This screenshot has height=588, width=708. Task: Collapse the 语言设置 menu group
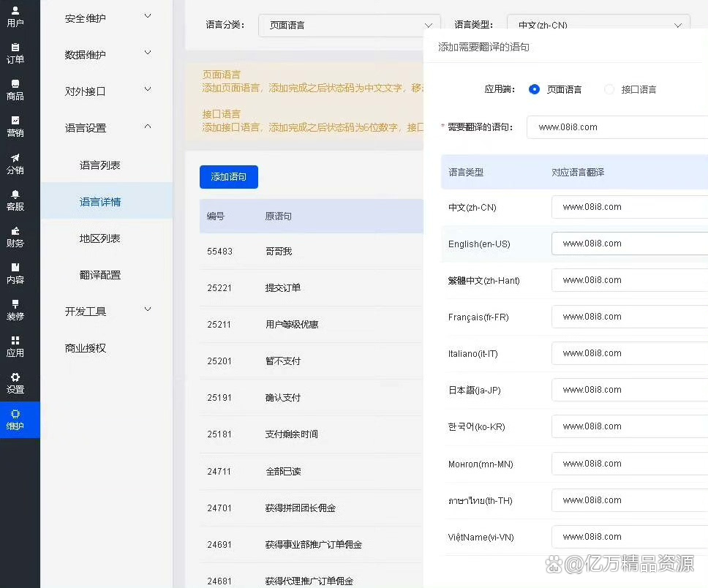(x=107, y=128)
